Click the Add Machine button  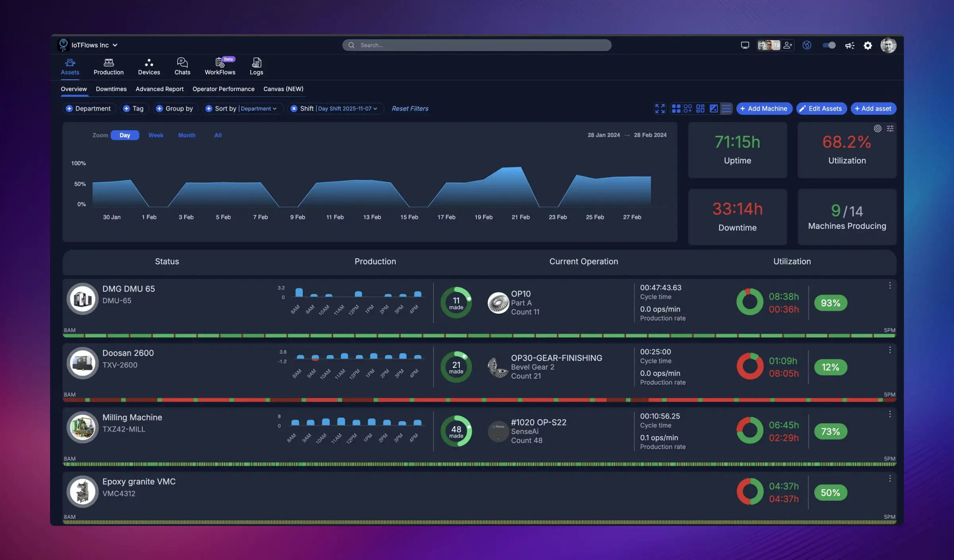[764, 108]
